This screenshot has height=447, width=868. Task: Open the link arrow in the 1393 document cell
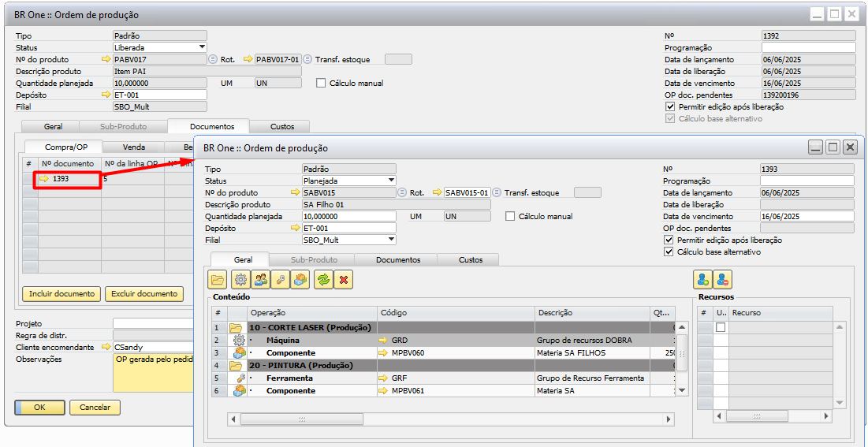click(44, 179)
